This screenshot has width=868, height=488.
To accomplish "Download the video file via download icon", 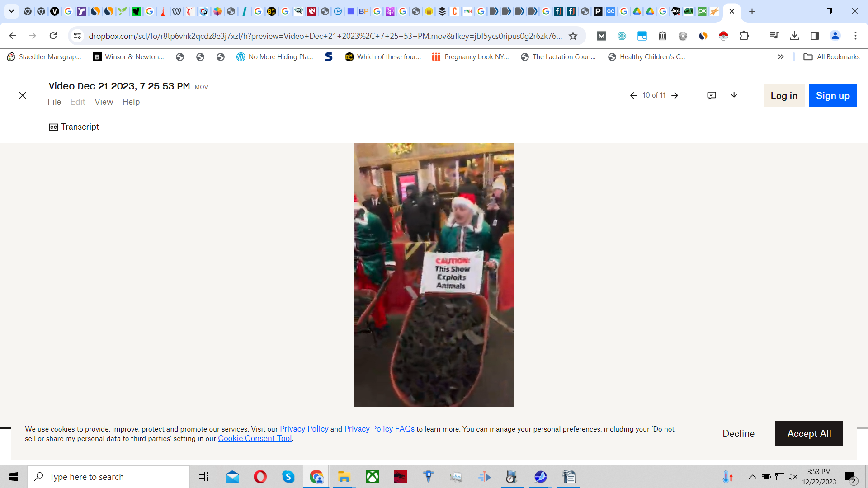I will [x=734, y=95].
